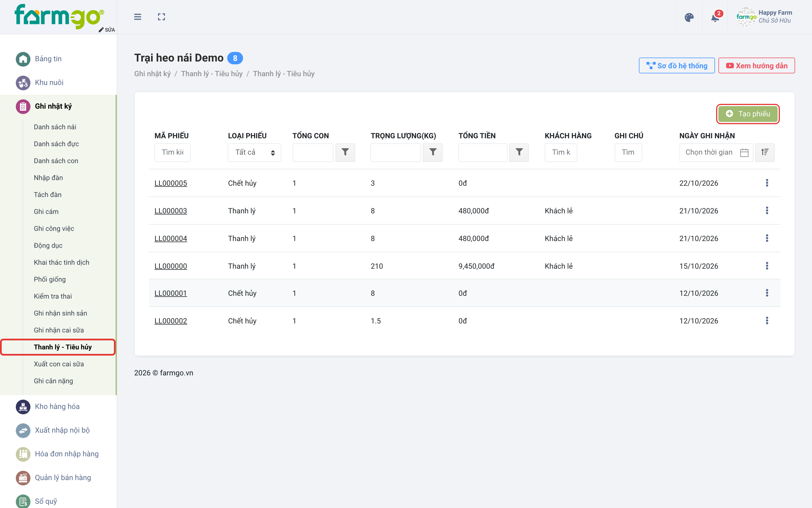Click the Tổng con filter value field
The image size is (812, 508).
313,152
